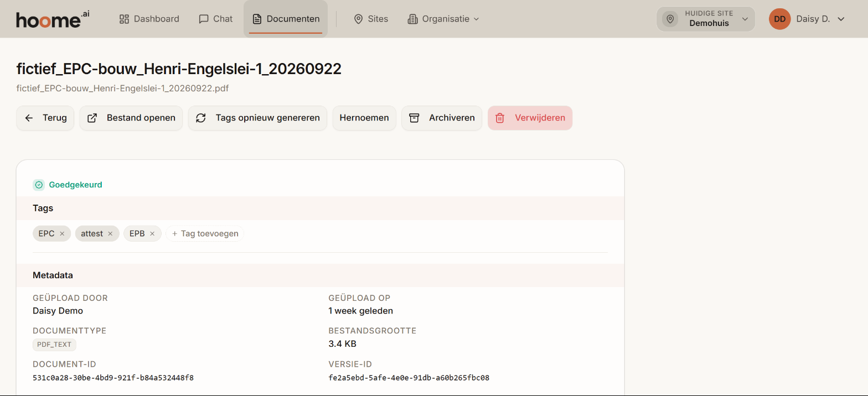Click the Sites location pin icon
Image resolution: width=868 pixels, height=396 pixels.
358,19
